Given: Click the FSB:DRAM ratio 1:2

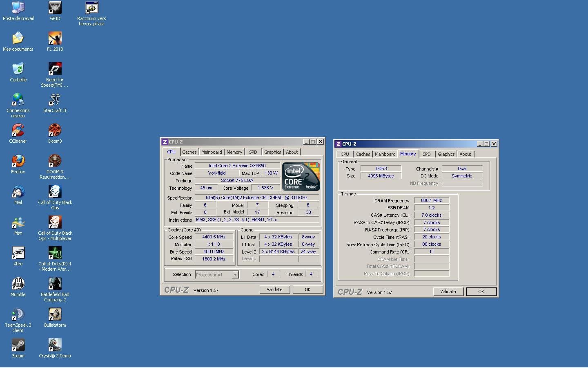Looking at the screenshot, I should click(x=432, y=208).
